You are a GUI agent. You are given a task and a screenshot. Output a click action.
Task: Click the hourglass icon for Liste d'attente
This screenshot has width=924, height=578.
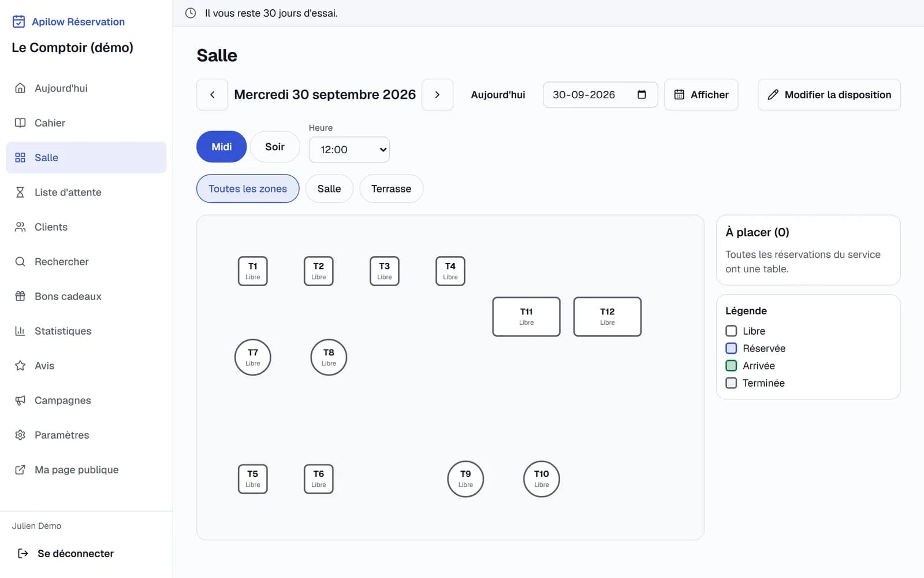pyautogui.click(x=20, y=192)
